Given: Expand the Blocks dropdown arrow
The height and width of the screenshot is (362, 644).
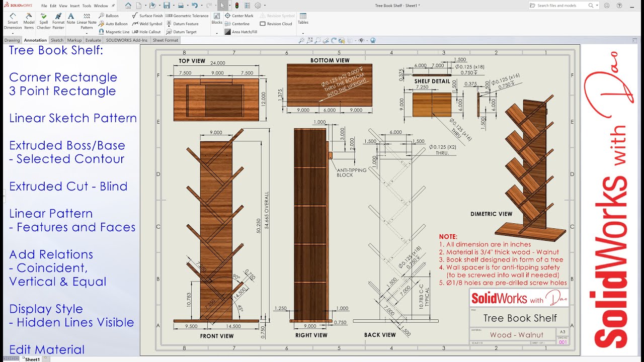Looking at the screenshot, I should [x=217, y=33].
